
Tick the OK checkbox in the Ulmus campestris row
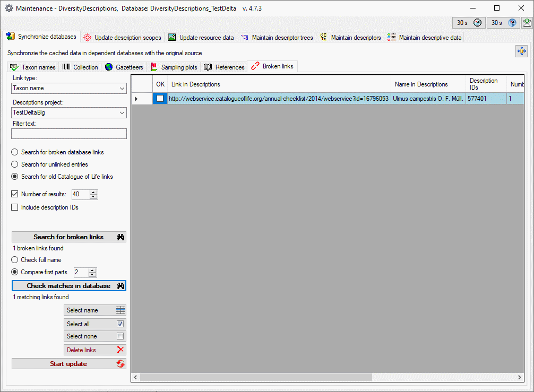pyautogui.click(x=160, y=99)
